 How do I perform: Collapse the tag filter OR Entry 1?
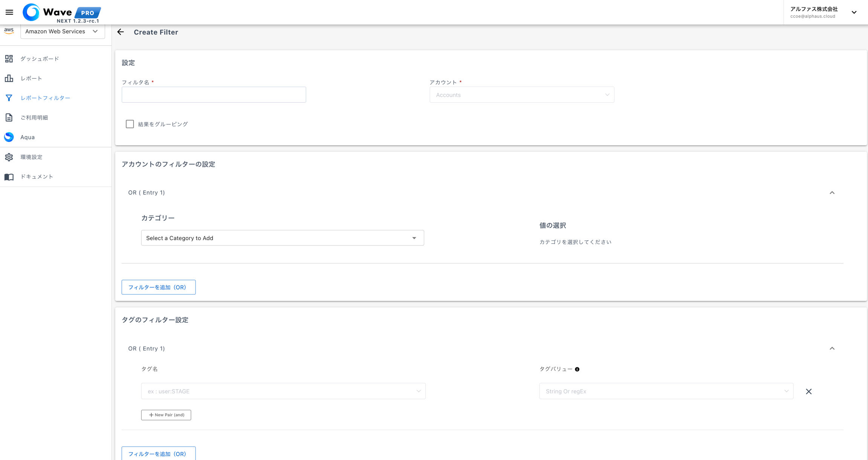click(x=832, y=349)
